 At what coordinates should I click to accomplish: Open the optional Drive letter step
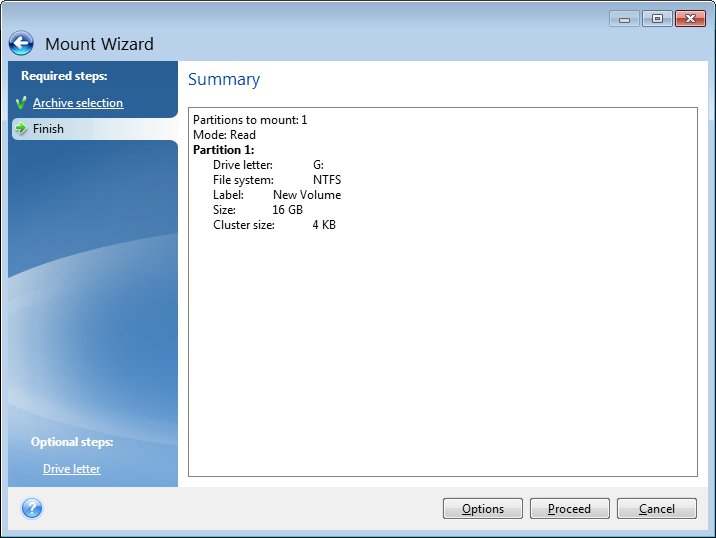72,469
